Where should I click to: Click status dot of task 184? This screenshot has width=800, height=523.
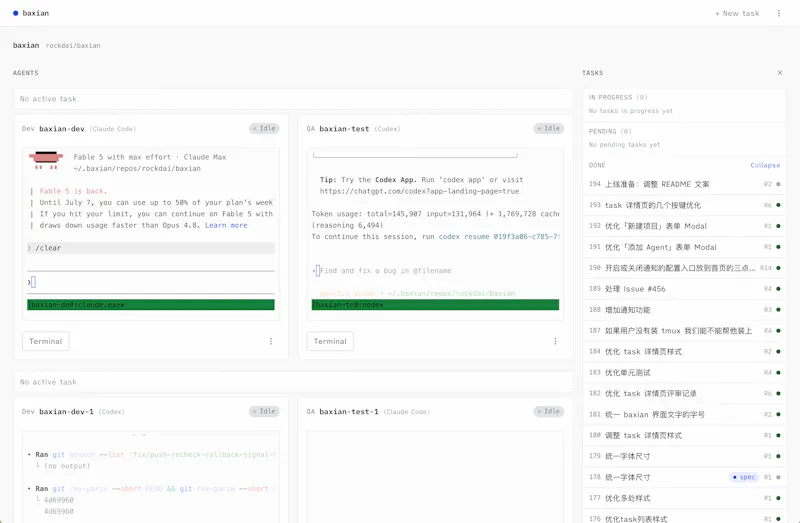[x=778, y=352]
